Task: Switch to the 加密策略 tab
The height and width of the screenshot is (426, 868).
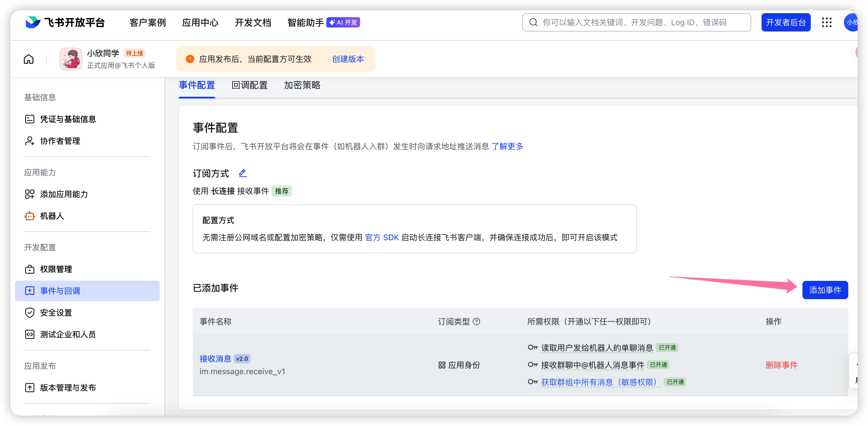Action: coord(302,85)
